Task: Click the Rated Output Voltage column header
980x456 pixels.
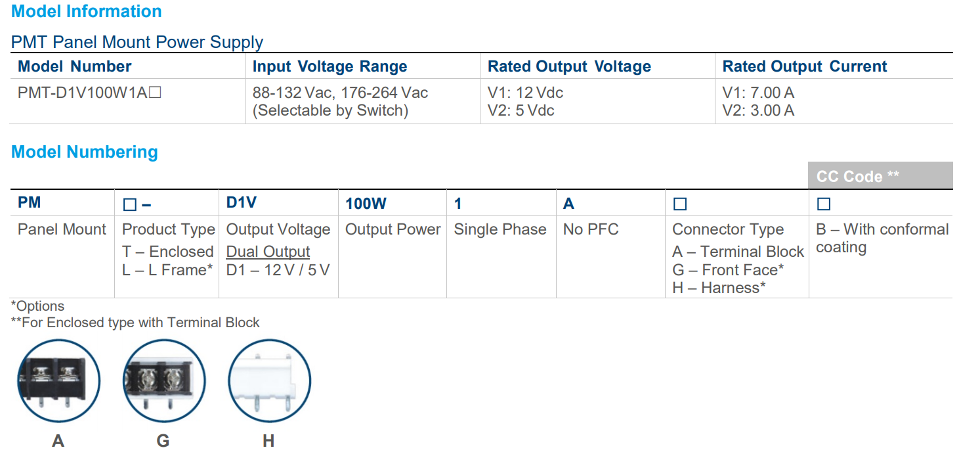Action: pos(569,66)
